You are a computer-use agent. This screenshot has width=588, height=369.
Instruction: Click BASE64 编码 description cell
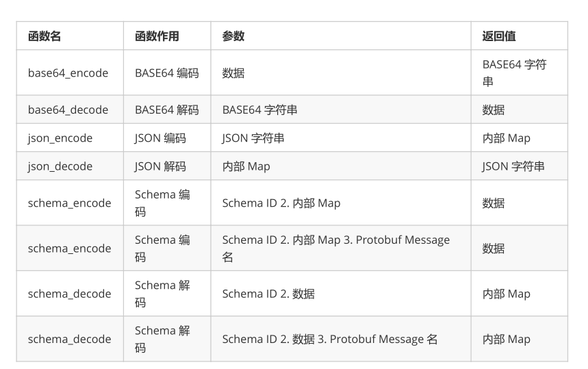pyautogui.click(x=167, y=73)
